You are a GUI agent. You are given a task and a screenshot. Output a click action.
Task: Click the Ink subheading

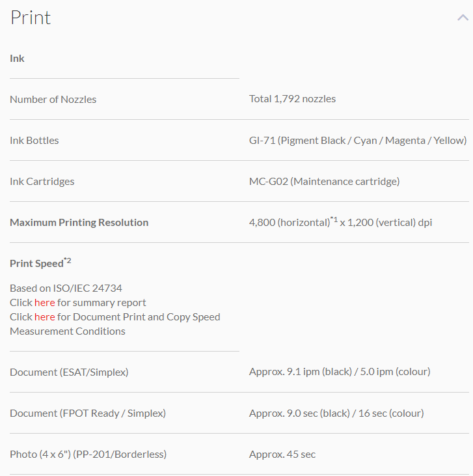click(17, 59)
